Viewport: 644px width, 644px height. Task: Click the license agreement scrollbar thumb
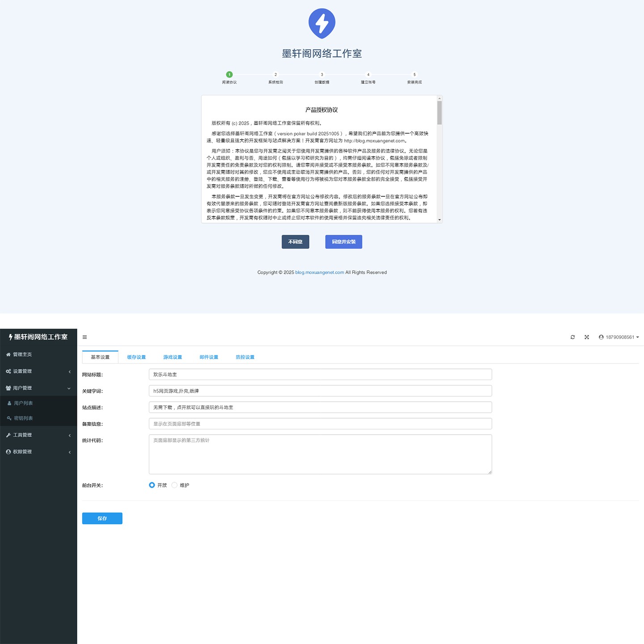440,113
